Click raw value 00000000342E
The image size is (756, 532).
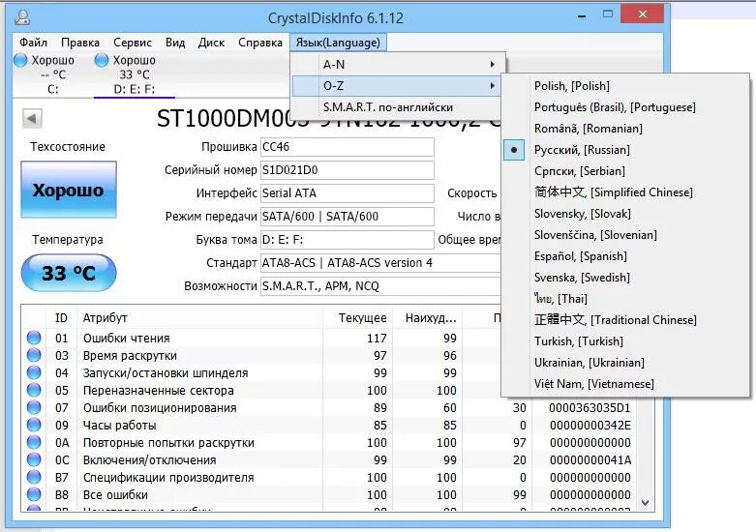pos(590,425)
